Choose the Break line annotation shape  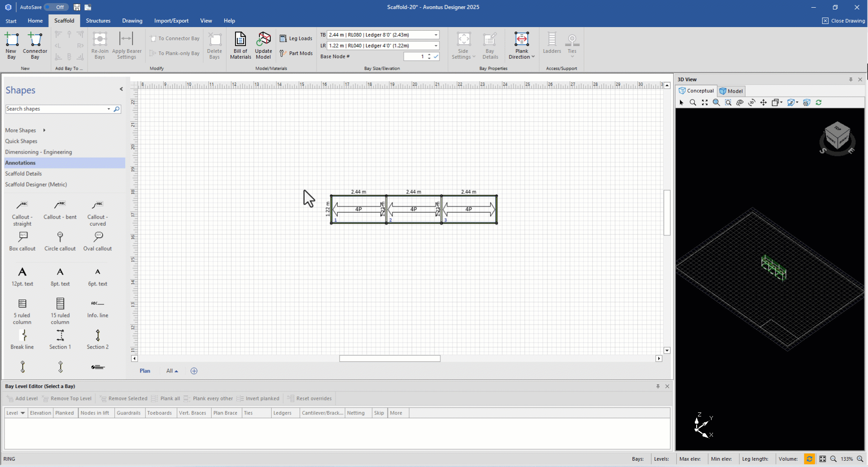[x=22, y=339]
